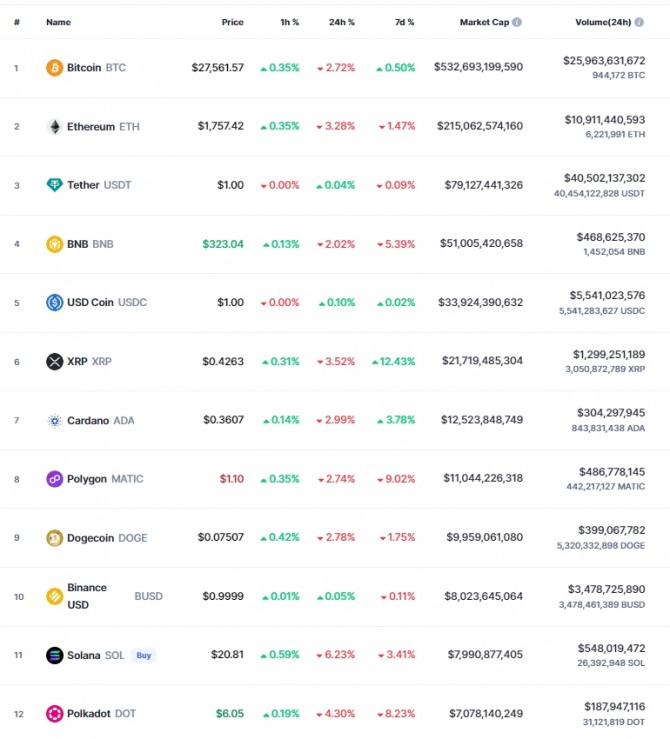The image size is (670, 739).
Task: Click Bitcoin's $25,963,631,672 volume value
Action: click(604, 61)
